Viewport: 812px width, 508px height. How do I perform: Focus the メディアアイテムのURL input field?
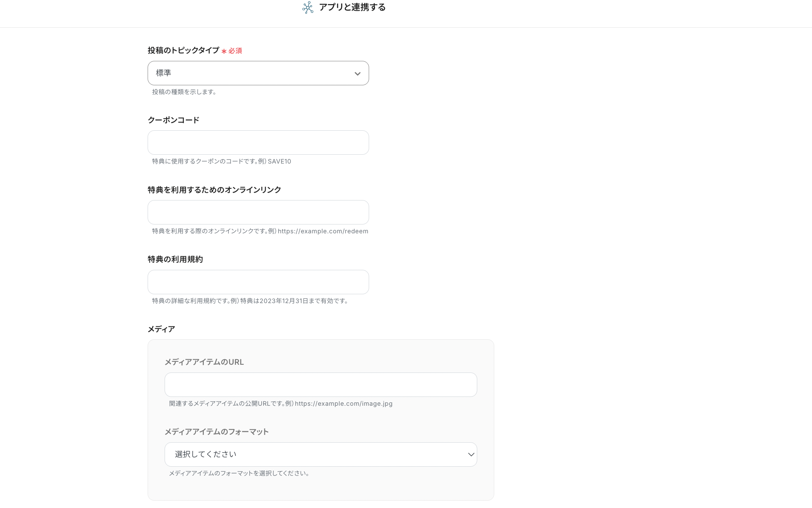coord(320,385)
